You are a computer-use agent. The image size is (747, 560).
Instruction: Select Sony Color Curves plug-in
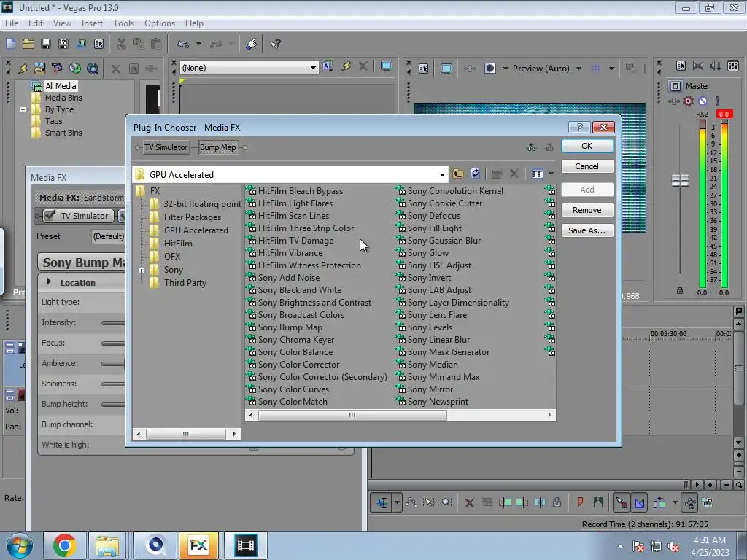coord(293,389)
